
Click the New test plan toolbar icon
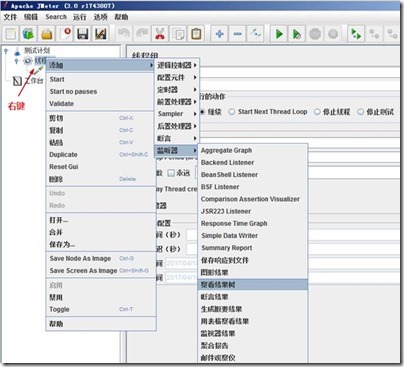click(11, 34)
